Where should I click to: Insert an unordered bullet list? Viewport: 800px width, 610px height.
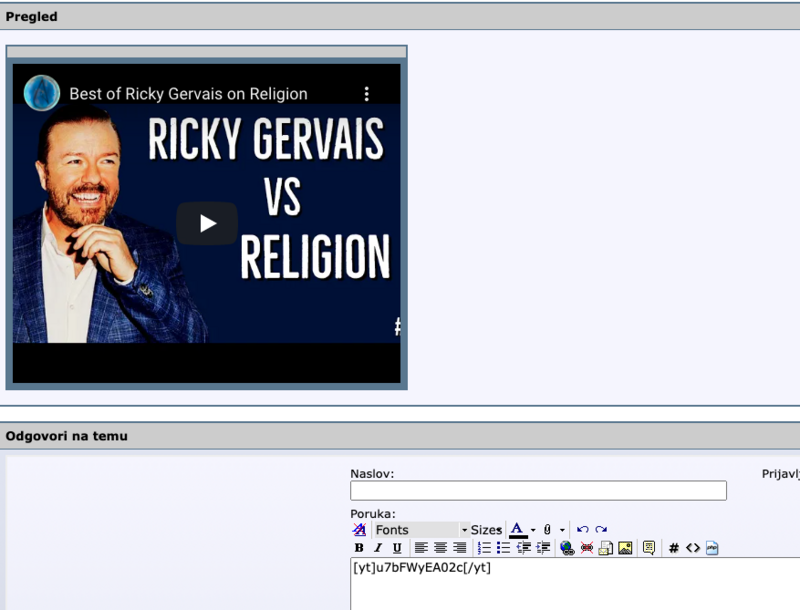point(504,548)
